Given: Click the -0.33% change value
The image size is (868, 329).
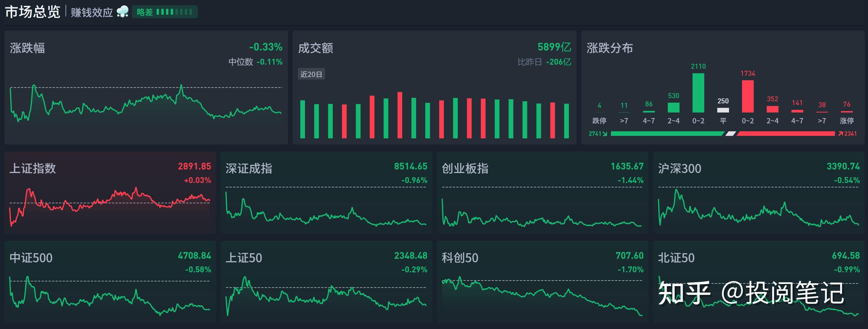Looking at the screenshot, I should pyautogui.click(x=266, y=47).
